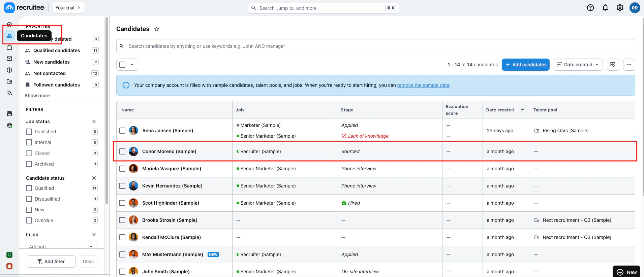Remove the In job filter
The width and height of the screenshot is (644, 277).
coord(94,235)
